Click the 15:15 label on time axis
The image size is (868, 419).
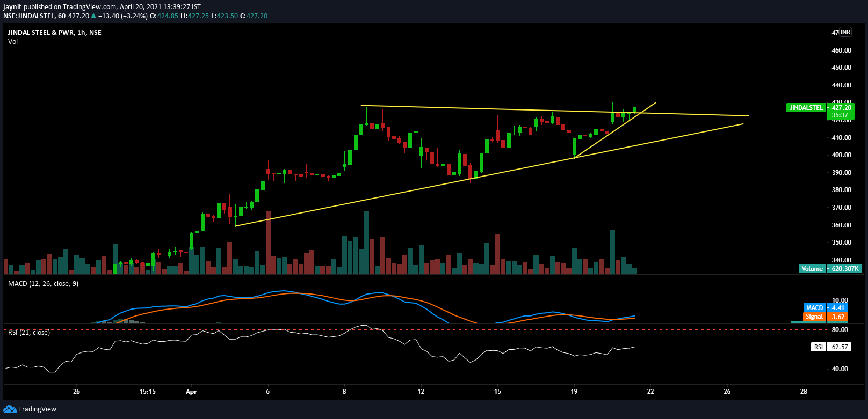148,392
